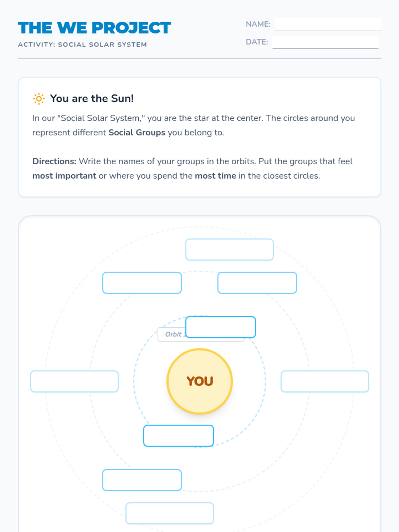399x532 pixels.
Task: Click the inner orbit box above YOU
Action: [220, 327]
